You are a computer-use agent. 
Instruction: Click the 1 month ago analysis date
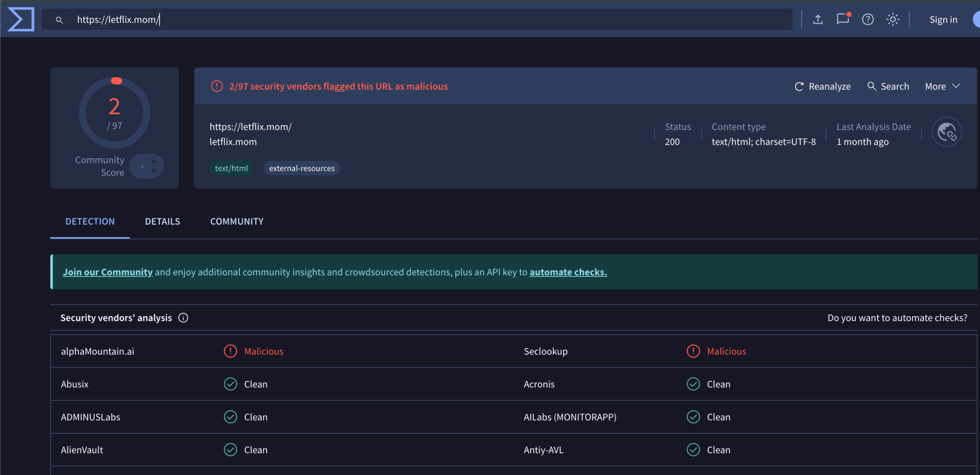[x=862, y=142]
